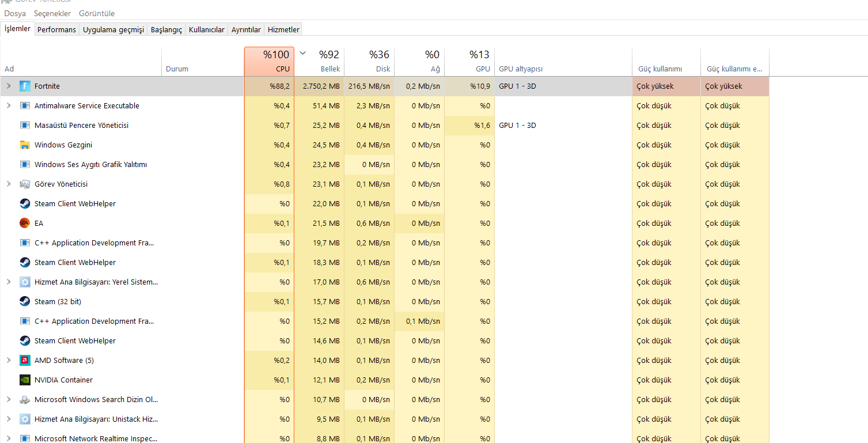The image size is (868, 443).
Task: Click the Steam (32 bit) icon
Action: click(x=25, y=302)
